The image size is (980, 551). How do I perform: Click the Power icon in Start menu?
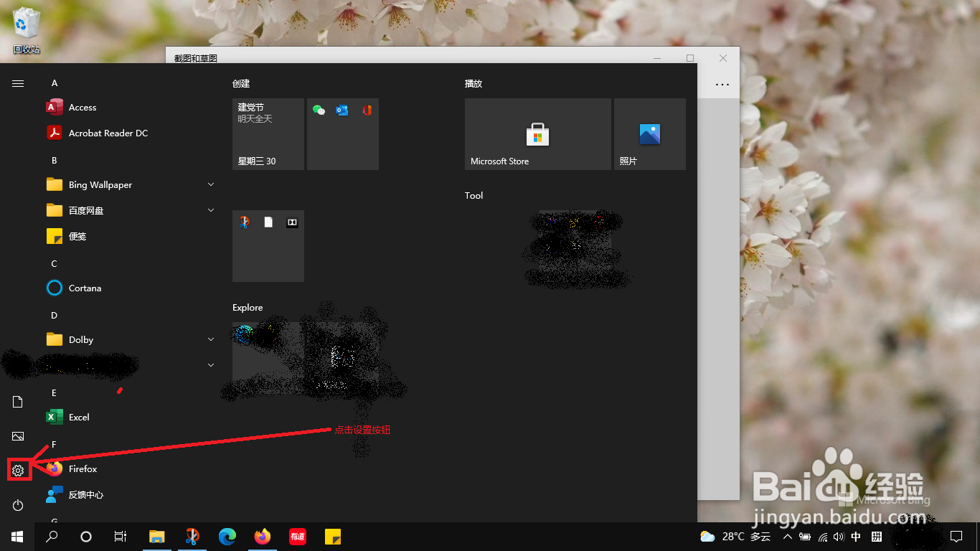[18, 505]
